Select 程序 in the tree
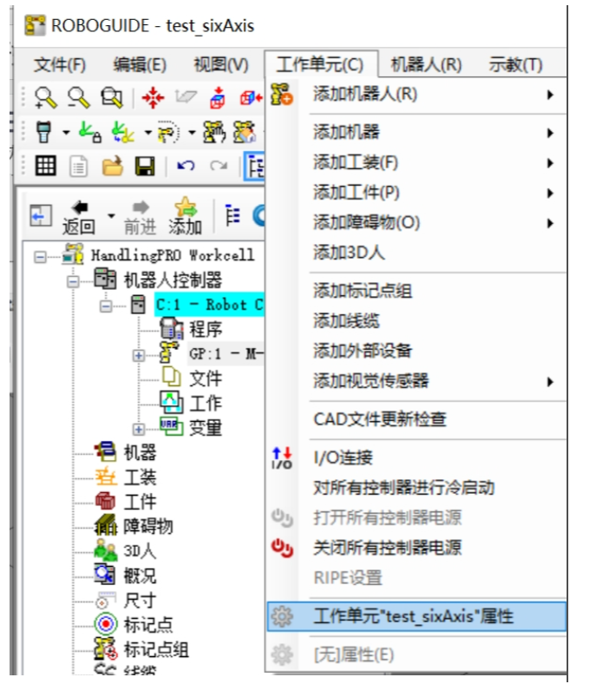 206,329
